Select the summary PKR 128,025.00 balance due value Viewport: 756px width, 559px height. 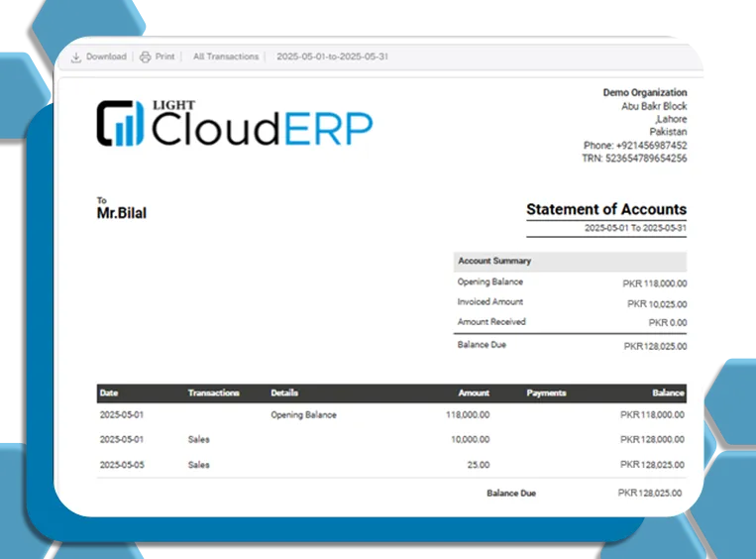[655, 346]
